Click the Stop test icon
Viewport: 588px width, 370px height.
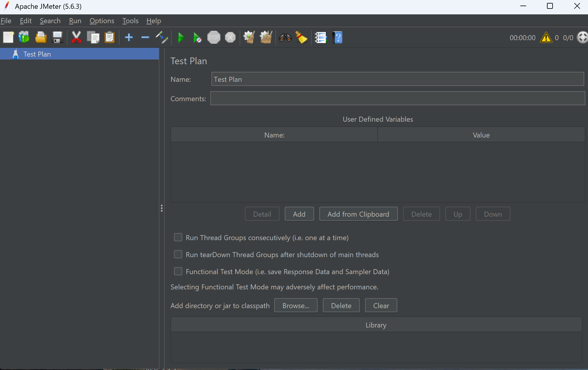pyautogui.click(x=214, y=38)
